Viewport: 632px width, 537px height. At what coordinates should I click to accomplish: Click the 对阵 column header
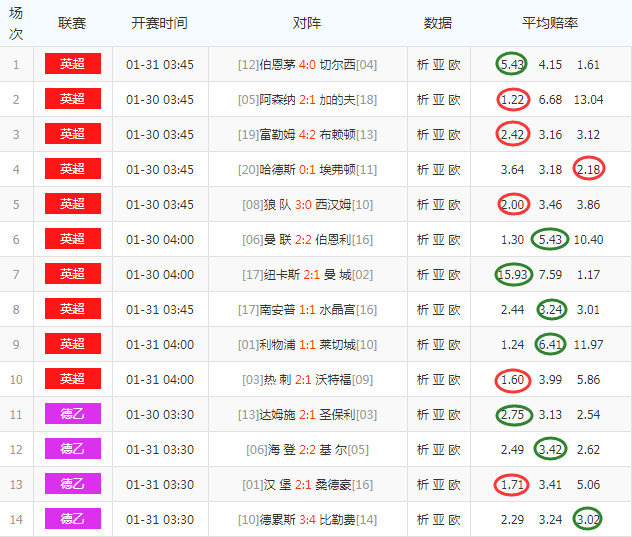(x=307, y=23)
